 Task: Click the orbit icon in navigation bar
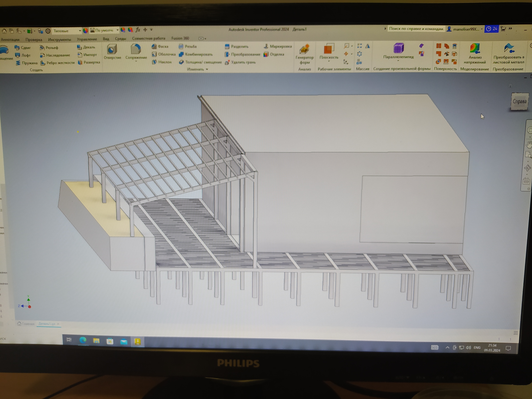tap(528, 168)
